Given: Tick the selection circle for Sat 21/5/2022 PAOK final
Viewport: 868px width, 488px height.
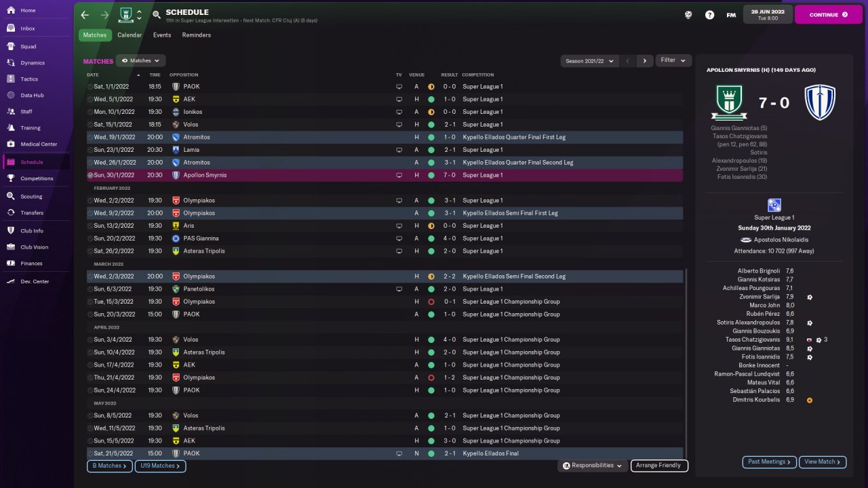Looking at the screenshot, I should (90, 453).
